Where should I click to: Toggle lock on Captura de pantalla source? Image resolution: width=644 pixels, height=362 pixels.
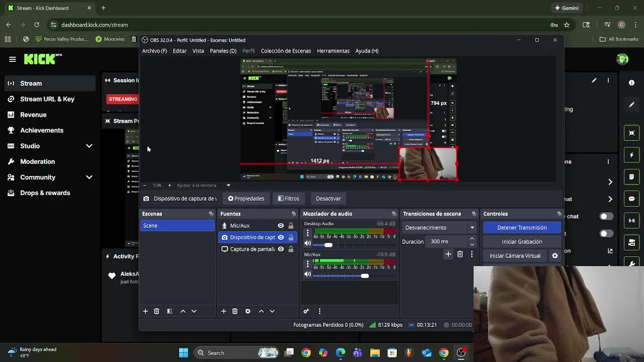(x=291, y=249)
